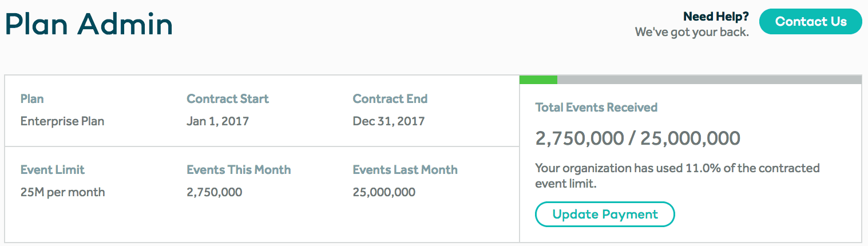Select the Dec 31, 2017 end date
868x246 pixels.
coord(389,121)
